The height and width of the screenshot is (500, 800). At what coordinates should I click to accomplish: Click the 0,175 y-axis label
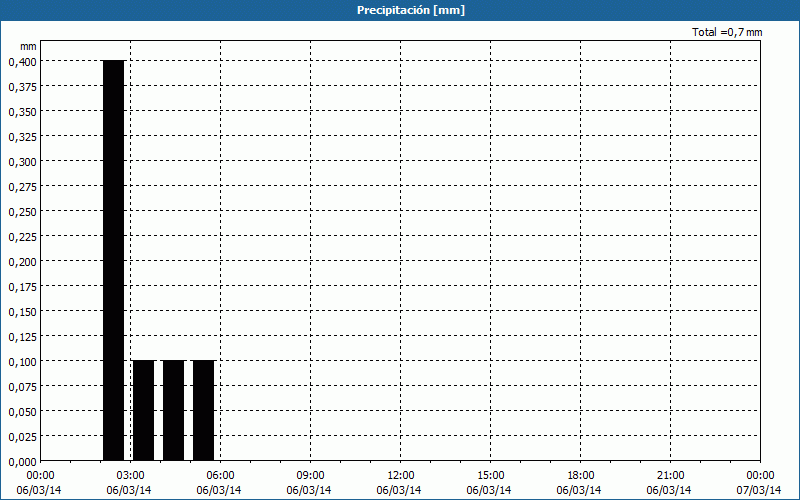22,287
